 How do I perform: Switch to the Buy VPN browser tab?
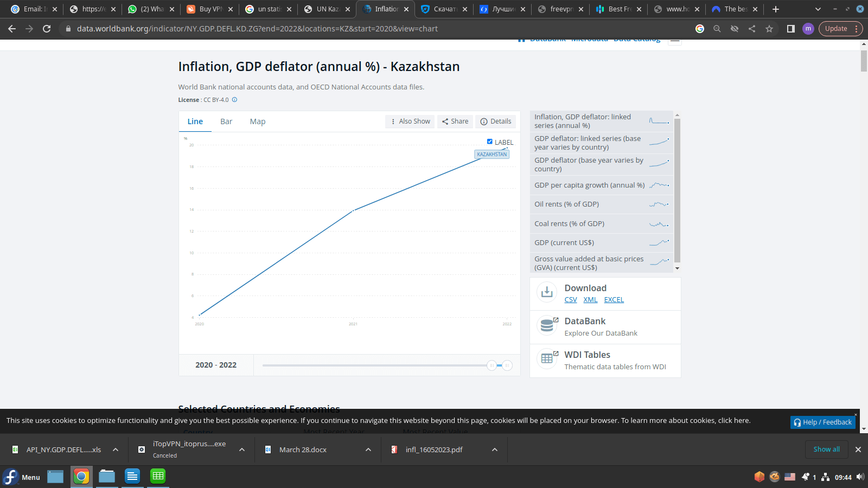[x=209, y=9]
